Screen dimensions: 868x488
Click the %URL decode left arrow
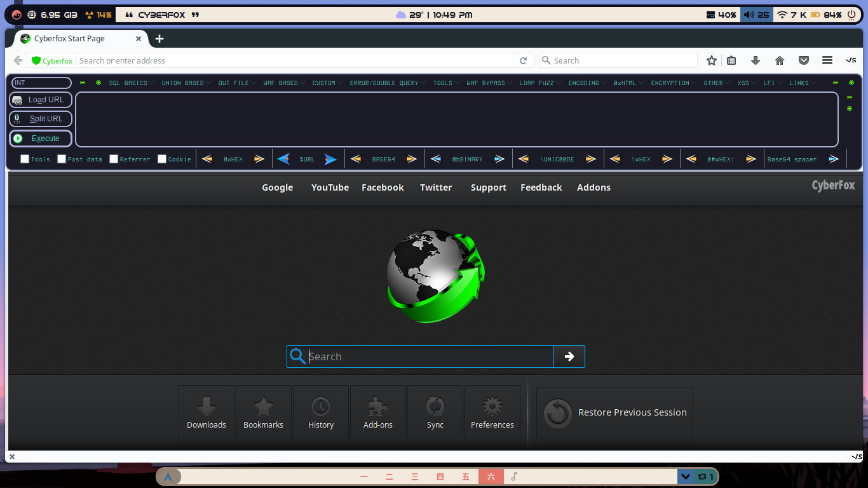tap(283, 159)
